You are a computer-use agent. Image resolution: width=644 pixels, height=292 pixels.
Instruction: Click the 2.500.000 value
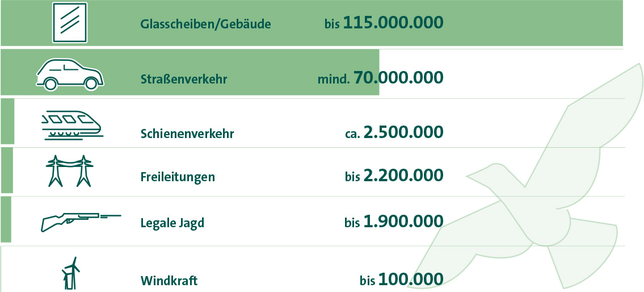(x=403, y=132)
